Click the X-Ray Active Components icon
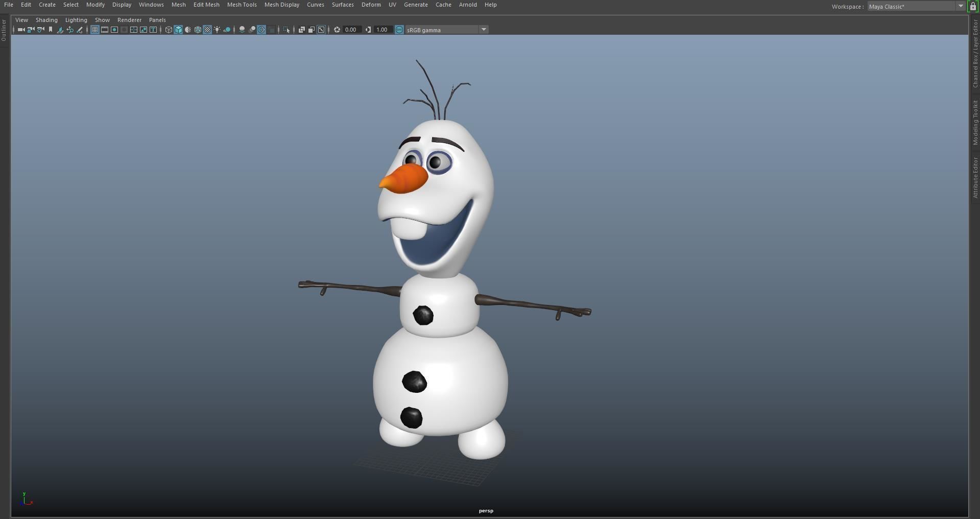980x519 pixels. click(x=312, y=30)
